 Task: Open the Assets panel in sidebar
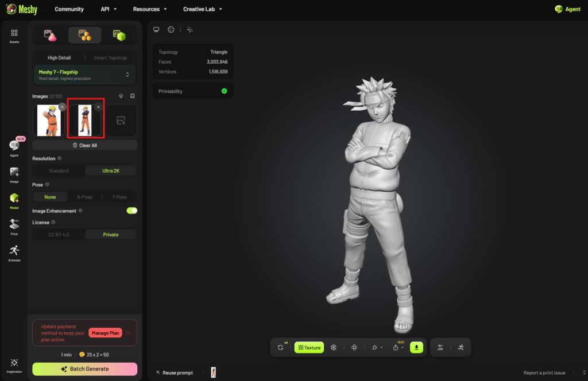click(x=14, y=36)
